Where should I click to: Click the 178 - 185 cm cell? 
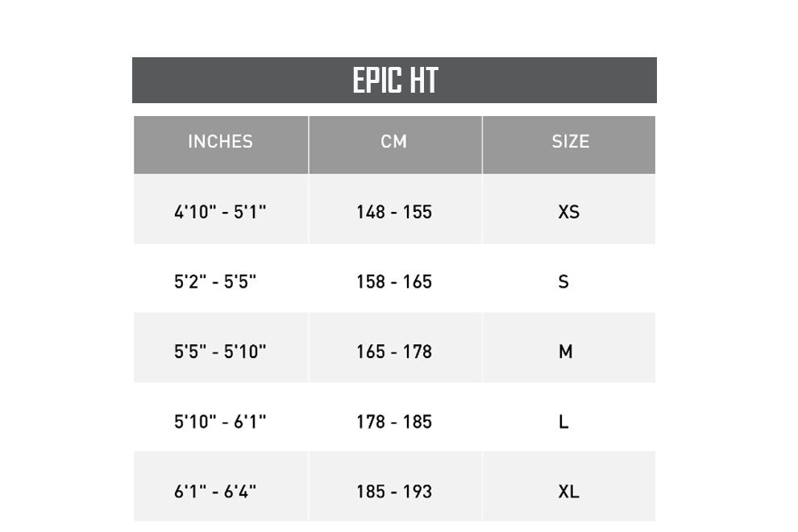pos(395,417)
